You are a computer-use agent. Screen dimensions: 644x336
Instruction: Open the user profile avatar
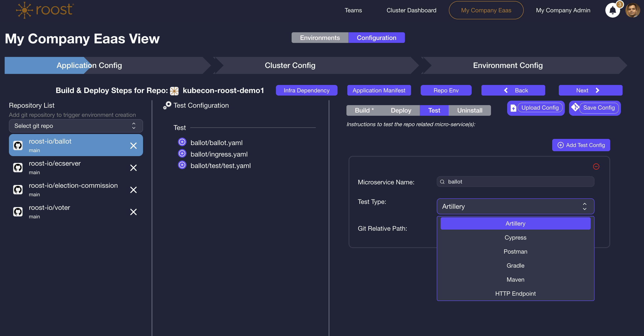pyautogui.click(x=633, y=10)
